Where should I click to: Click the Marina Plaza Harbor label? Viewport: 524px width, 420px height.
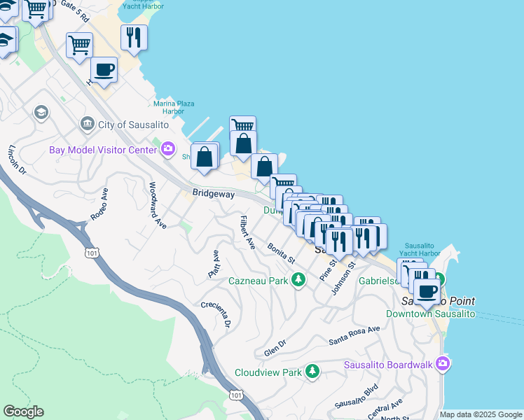[174, 108]
